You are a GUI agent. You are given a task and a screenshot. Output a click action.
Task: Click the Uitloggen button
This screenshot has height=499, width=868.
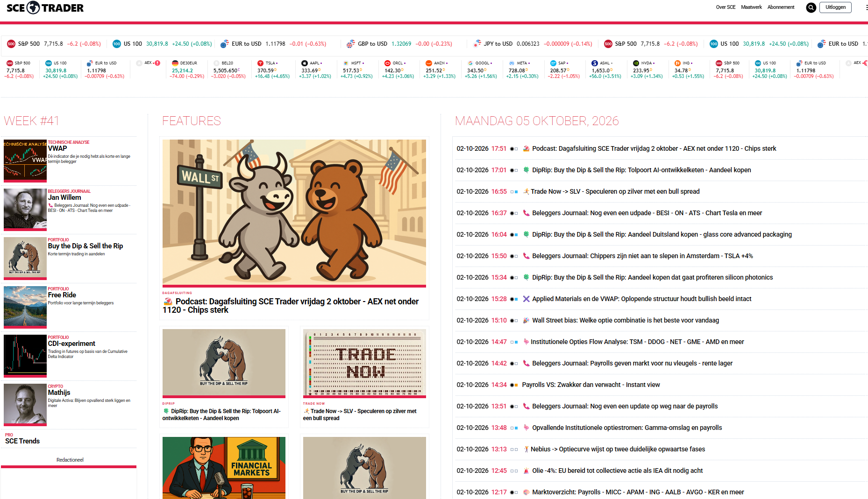click(x=835, y=7)
